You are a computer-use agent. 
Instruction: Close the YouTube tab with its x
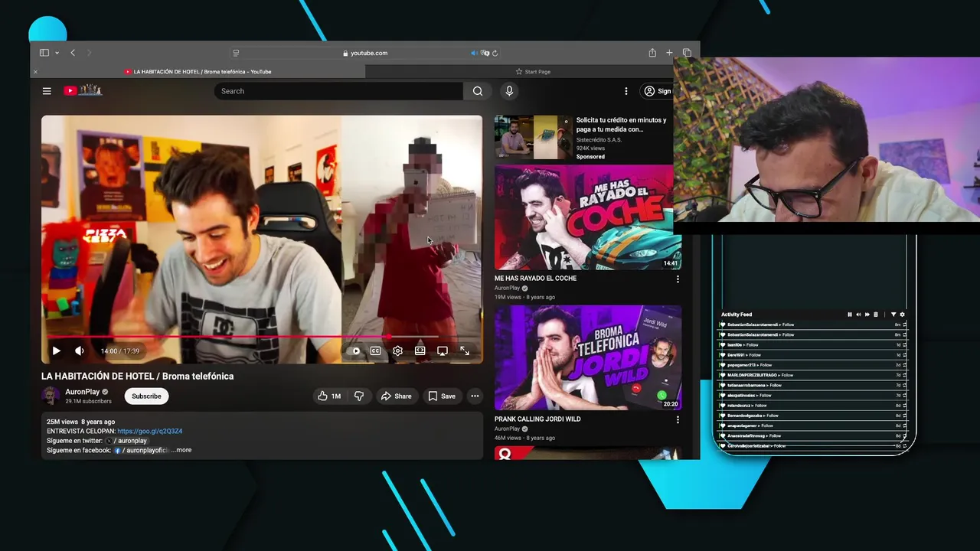point(35,72)
